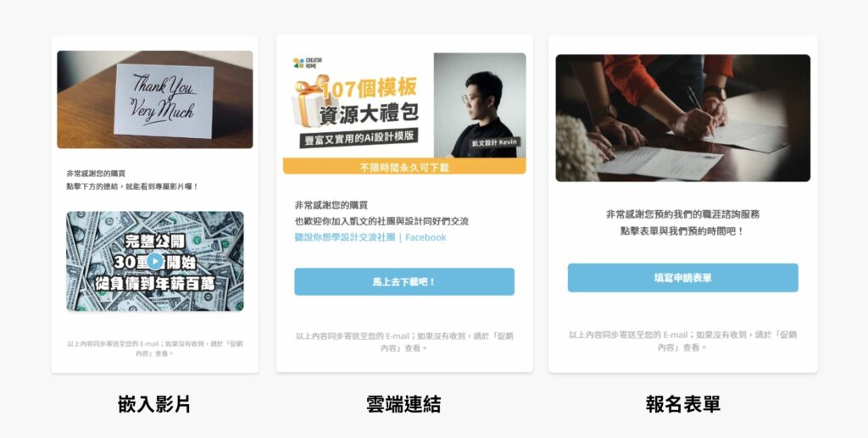Click the 豐富又實用的Ai設計模版 dark label
Image resolution: width=868 pixels, height=438 pixels.
coord(359,138)
